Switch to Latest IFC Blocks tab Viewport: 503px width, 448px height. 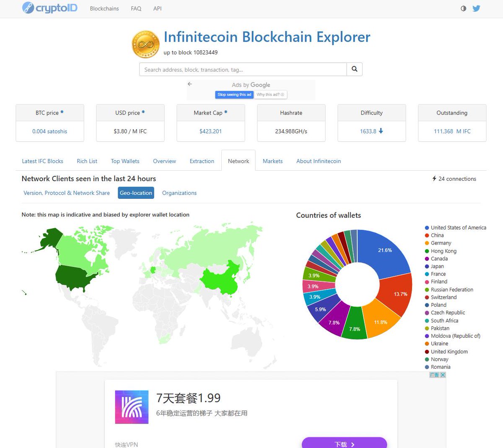tap(42, 161)
